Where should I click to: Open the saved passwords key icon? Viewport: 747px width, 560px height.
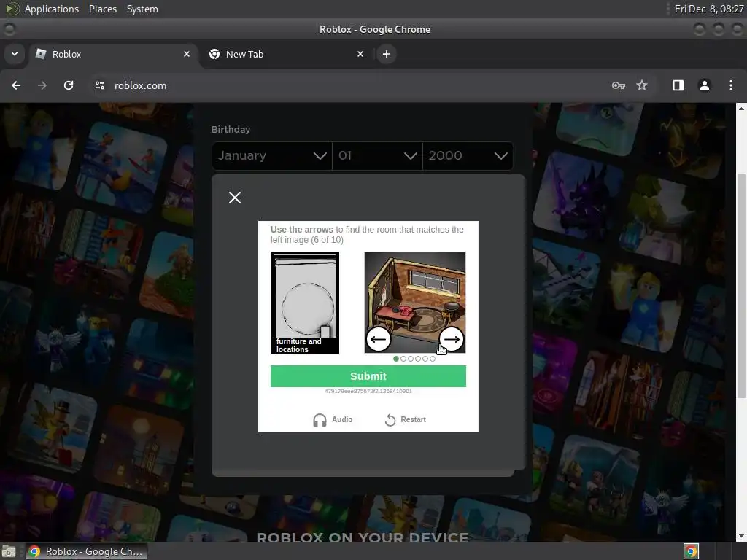coord(618,85)
